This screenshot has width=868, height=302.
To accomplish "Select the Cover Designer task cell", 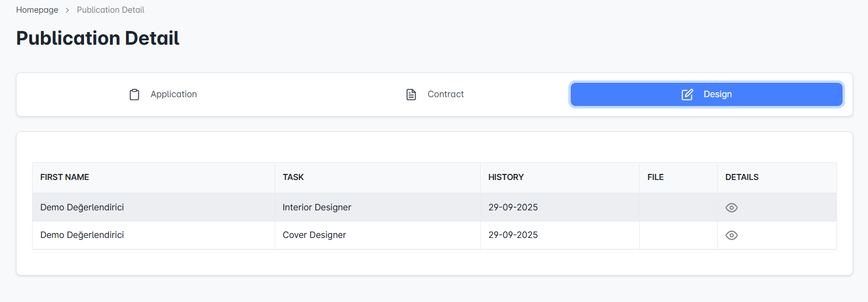I will (314, 235).
